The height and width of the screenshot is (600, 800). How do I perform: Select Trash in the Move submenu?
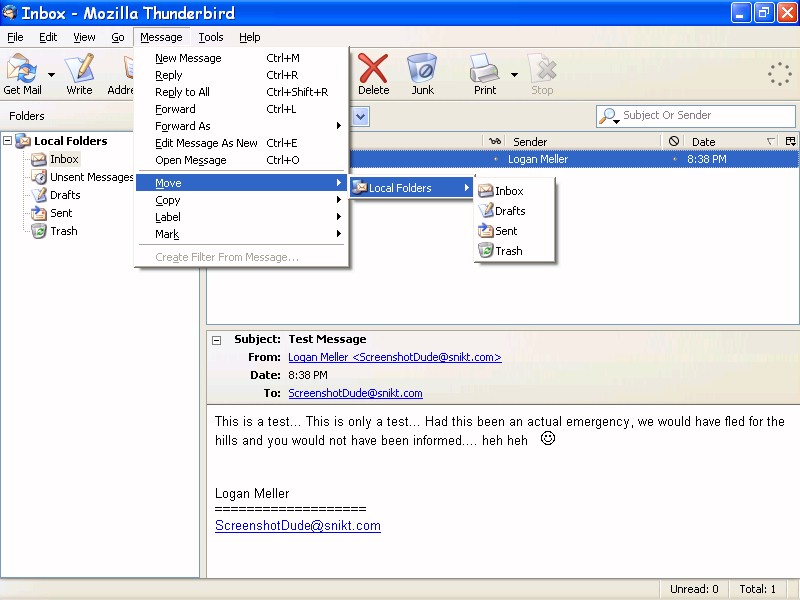pos(514,251)
